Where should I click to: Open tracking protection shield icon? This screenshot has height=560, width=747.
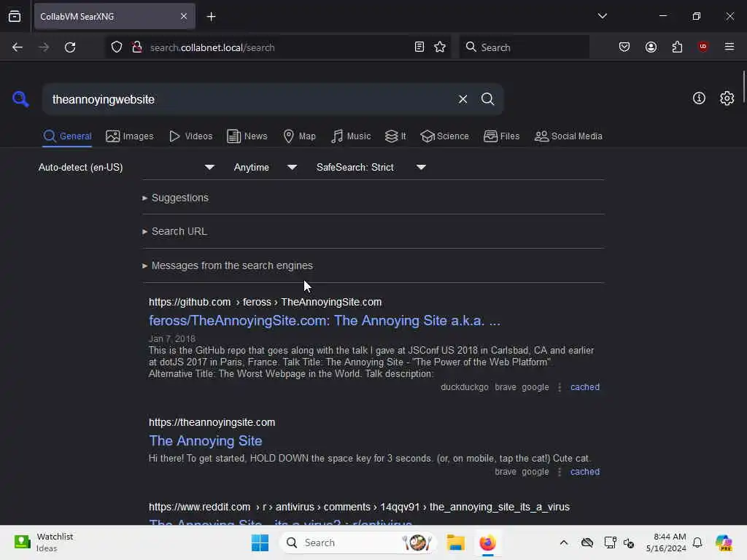point(117,47)
